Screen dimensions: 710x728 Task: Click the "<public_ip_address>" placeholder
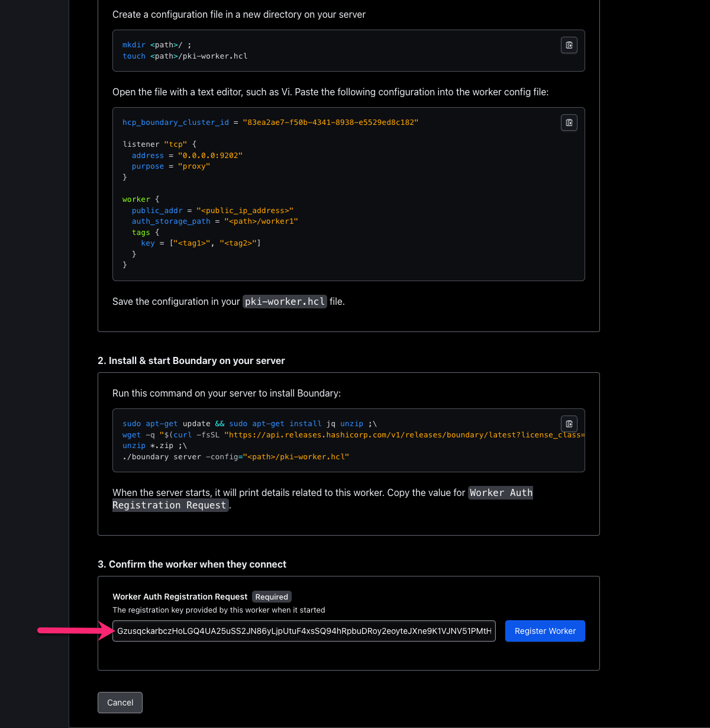pos(245,210)
